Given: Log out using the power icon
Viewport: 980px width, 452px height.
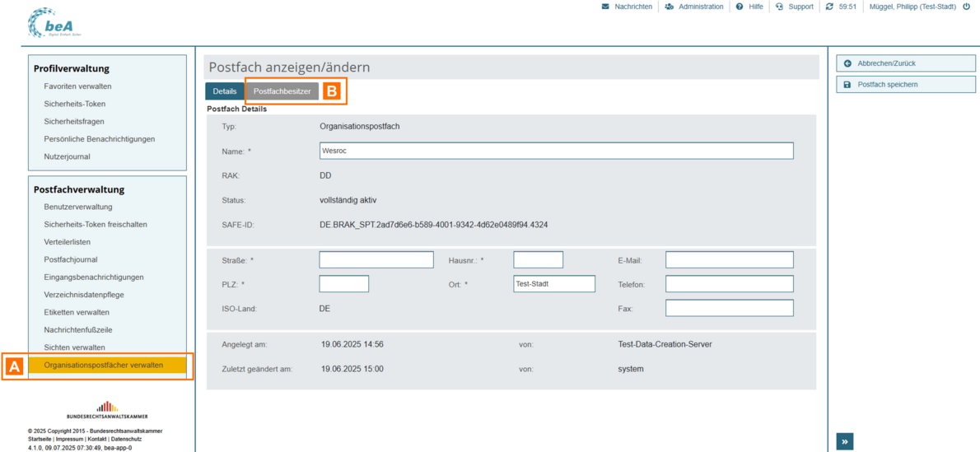Looking at the screenshot, I should pyautogui.click(x=966, y=7).
